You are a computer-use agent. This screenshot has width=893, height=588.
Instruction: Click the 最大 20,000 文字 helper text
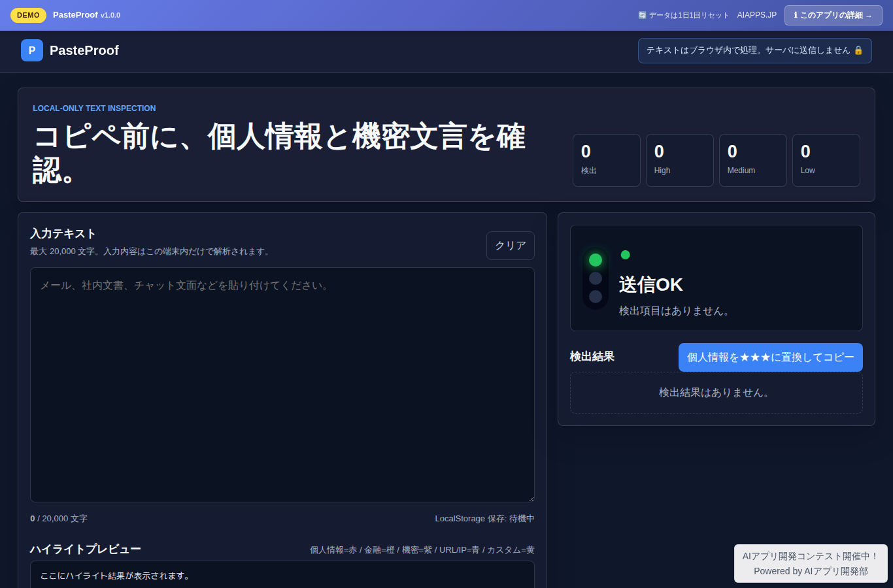point(151,252)
